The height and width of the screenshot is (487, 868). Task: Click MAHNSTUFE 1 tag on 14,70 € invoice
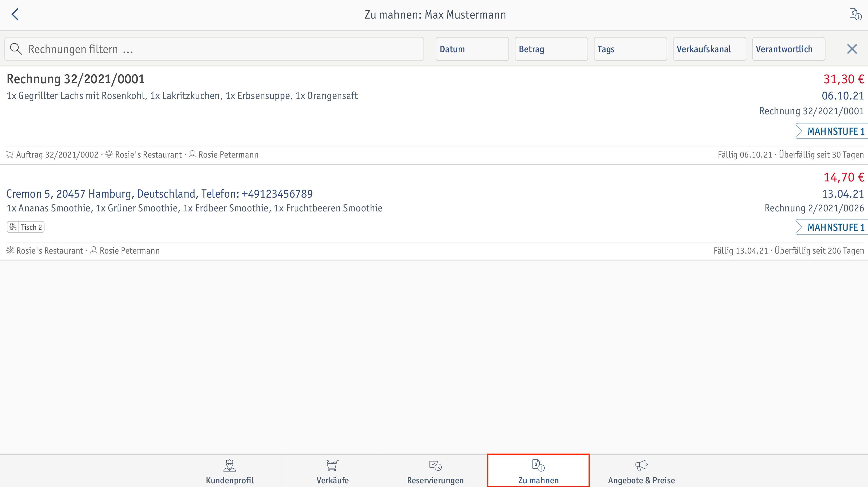point(832,227)
